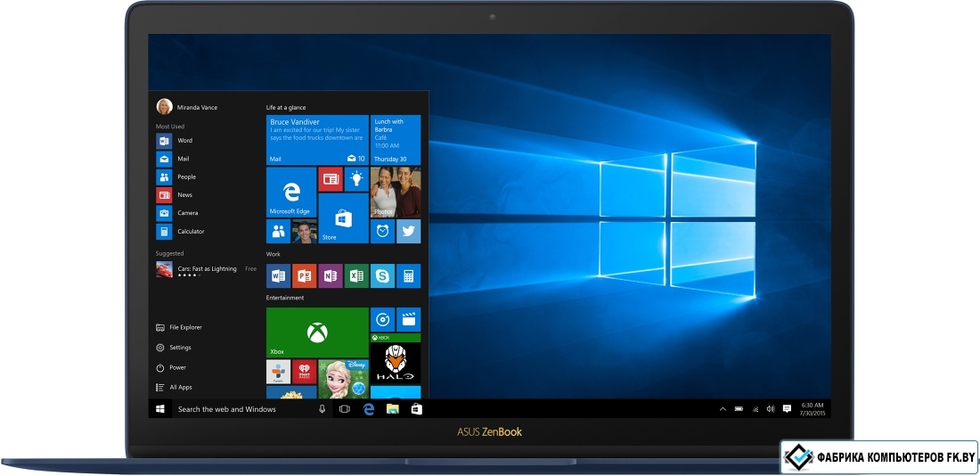Open the Disney Frozen game tile

[343, 379]
